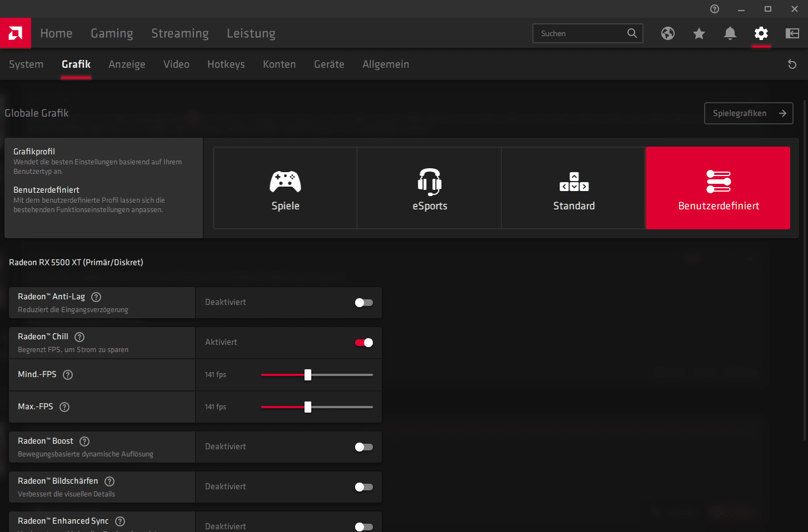Open Spielegrafiken page
Viewport: 808px width, 532px height.
(749, 113)
